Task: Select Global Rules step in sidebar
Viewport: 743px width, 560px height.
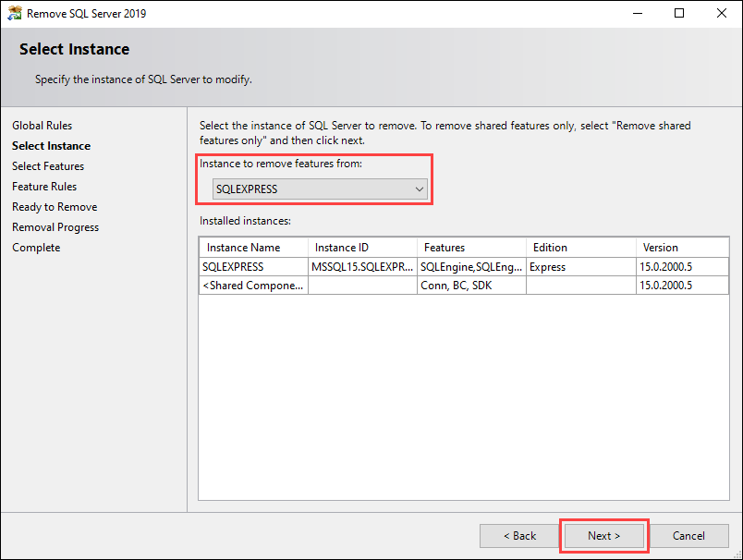Action: point(43,126)
